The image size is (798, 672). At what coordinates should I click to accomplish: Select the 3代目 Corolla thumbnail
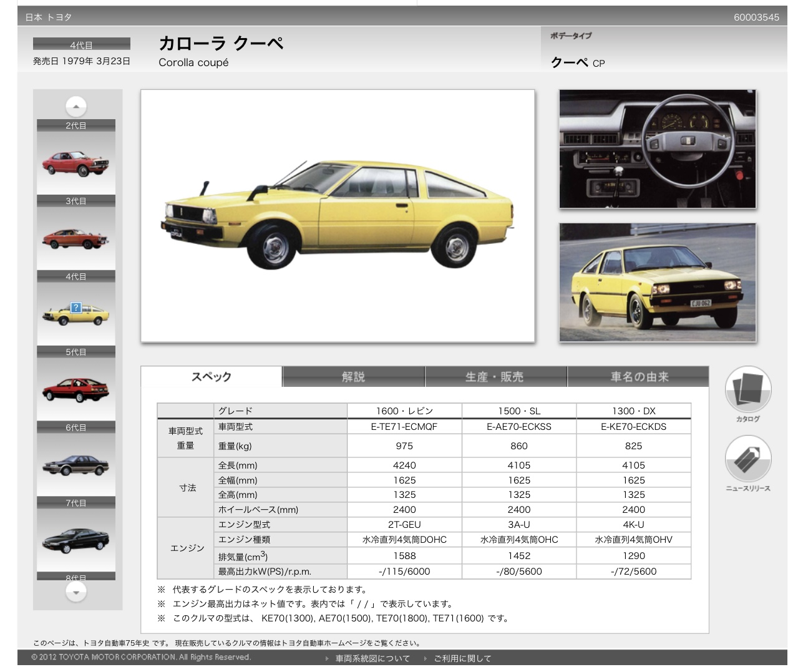75,238
